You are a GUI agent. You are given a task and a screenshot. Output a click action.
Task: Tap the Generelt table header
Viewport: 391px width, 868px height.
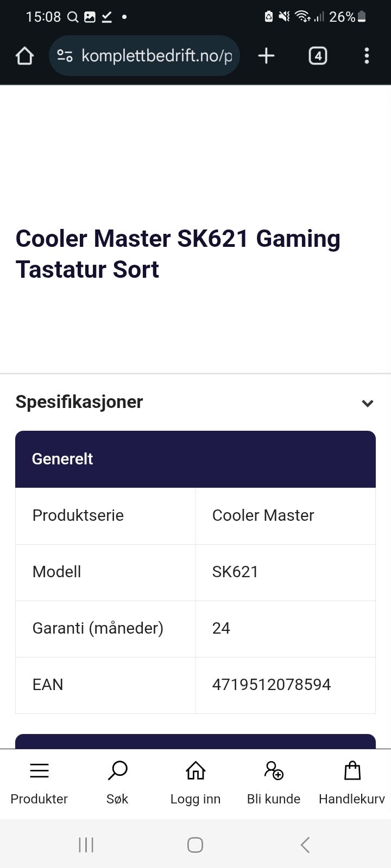(62, 459)
